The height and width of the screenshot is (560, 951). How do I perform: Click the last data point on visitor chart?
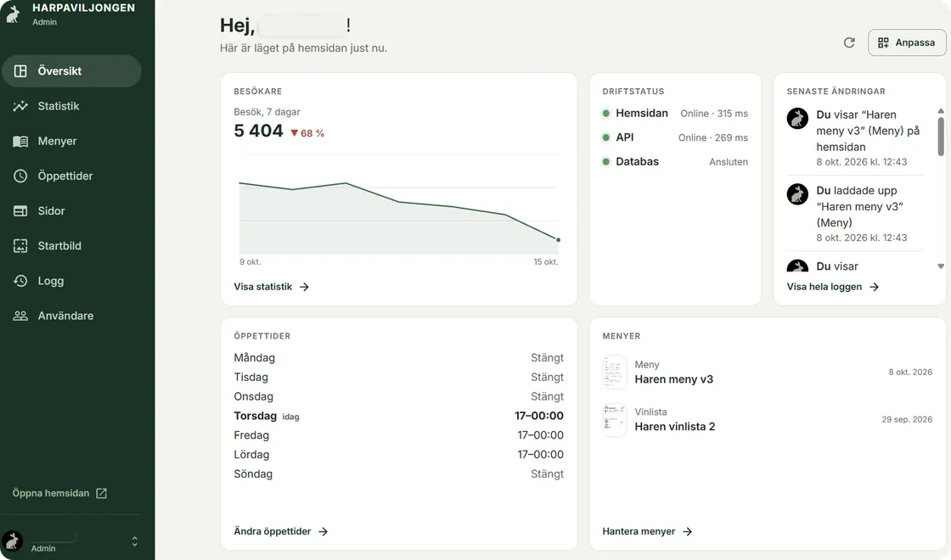point(558,240)
